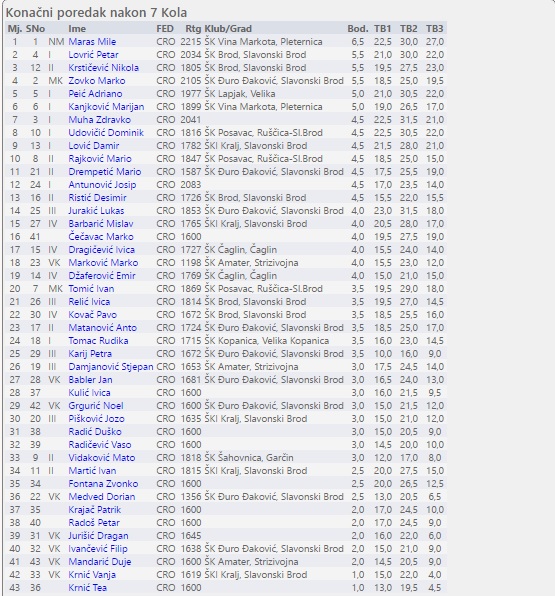555x596 pixels.
Task: Open player link Lovrić Petar
Action: tap(93, 55)
